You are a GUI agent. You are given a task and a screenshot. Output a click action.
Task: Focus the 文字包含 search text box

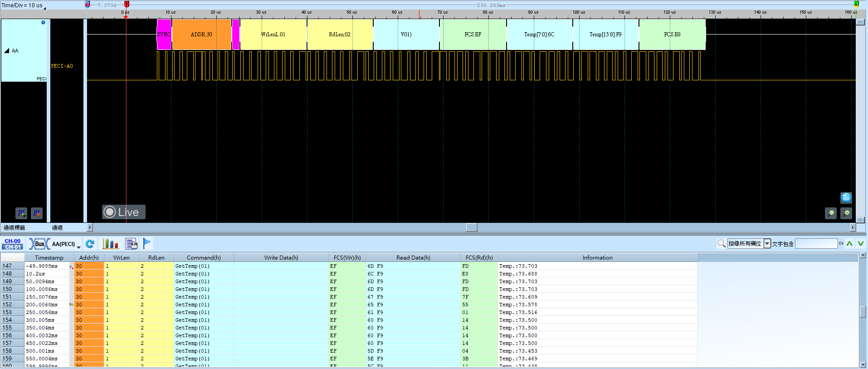point(816,244)
